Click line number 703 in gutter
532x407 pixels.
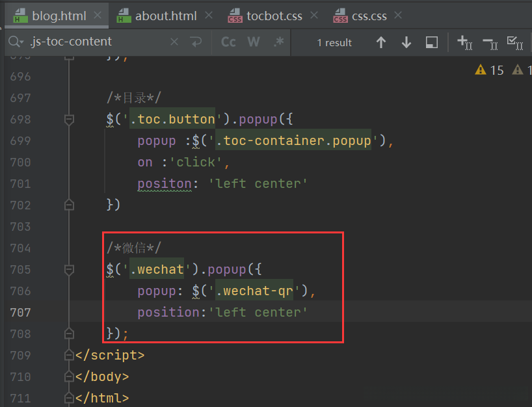click(x=20, y=226)
